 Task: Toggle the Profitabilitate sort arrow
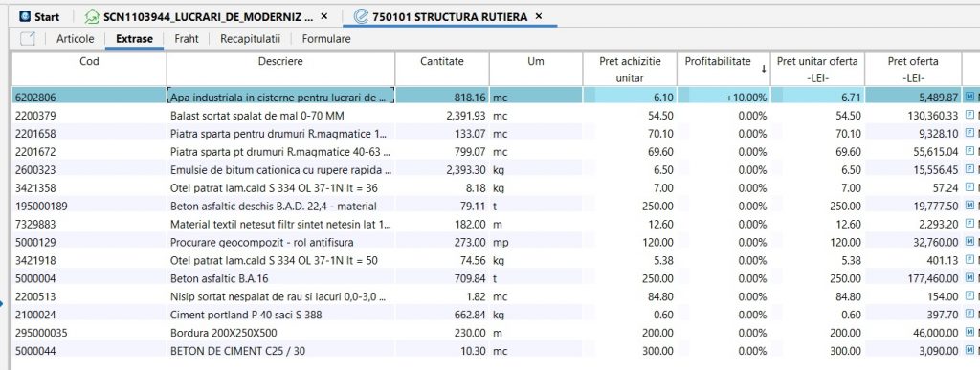point(764,69)
